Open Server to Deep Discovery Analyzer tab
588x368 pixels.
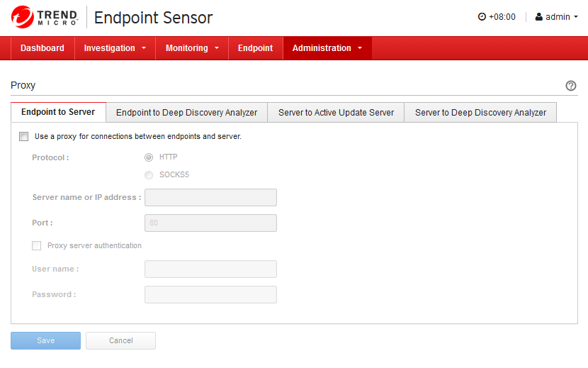(x=480, y=113)
